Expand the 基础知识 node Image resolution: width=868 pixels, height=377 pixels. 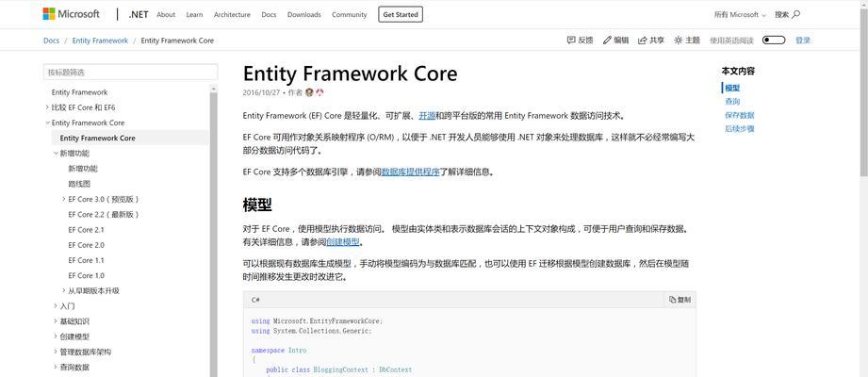click(56, 321)
